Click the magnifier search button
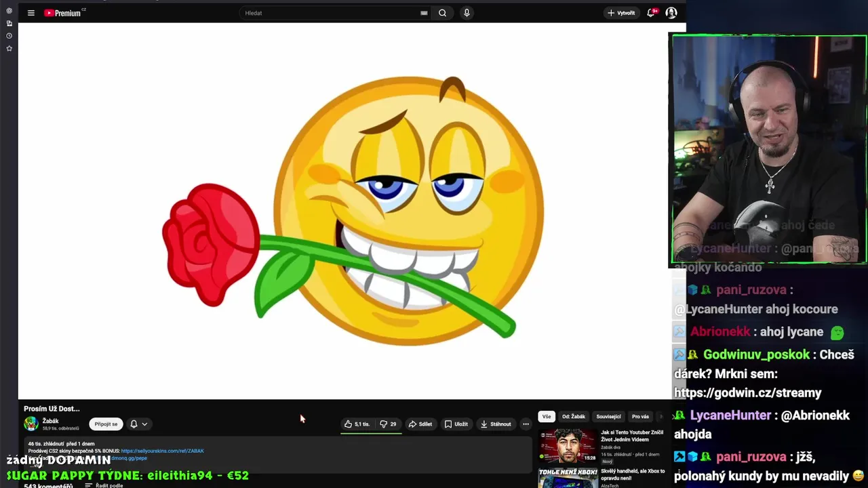The image size is (868, 488). pos(442,13)
